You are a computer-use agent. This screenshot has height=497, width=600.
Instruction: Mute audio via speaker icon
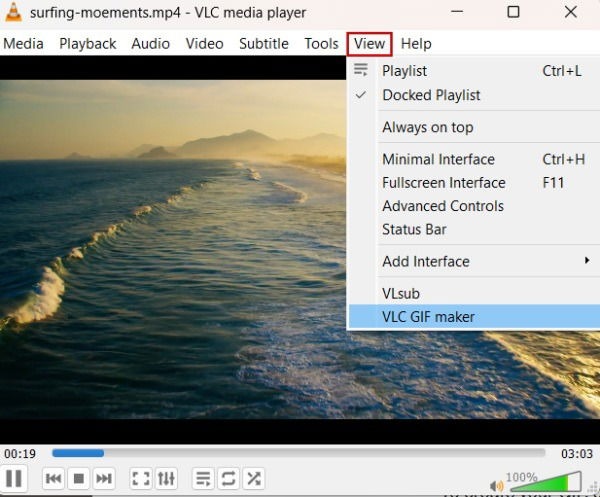497,485
